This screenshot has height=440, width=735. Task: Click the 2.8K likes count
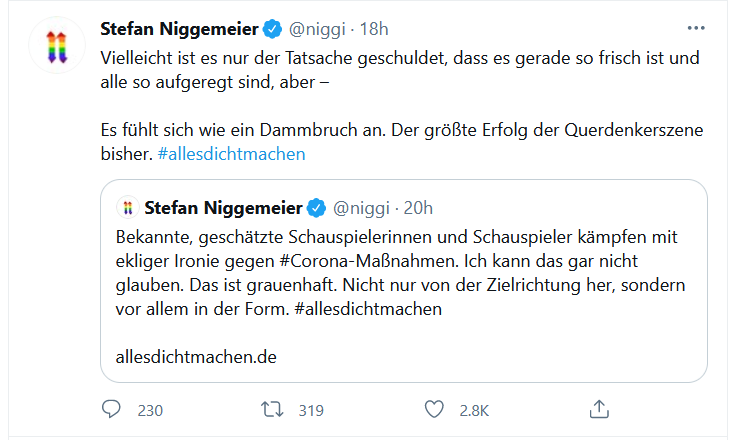pos(473,409)
